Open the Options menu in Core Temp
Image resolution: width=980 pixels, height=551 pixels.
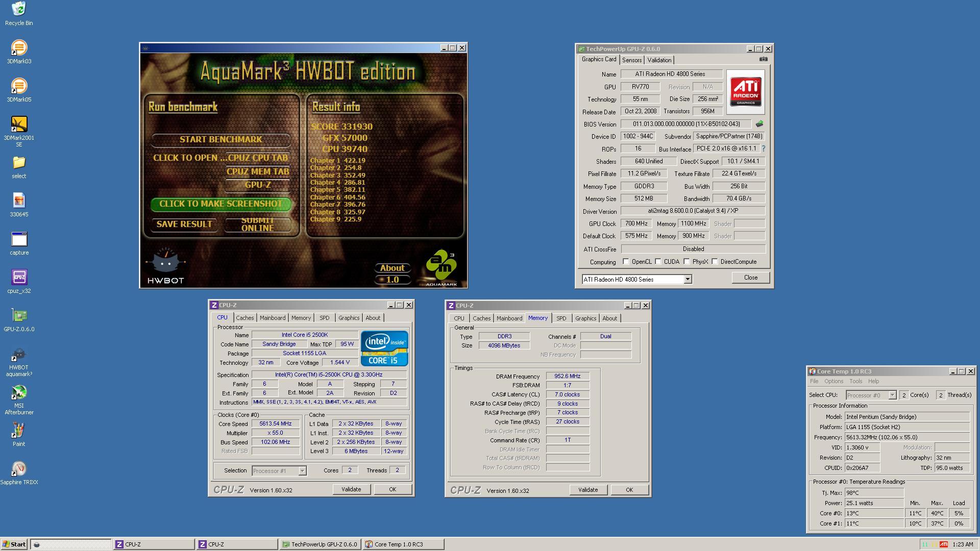click(834, 381)
